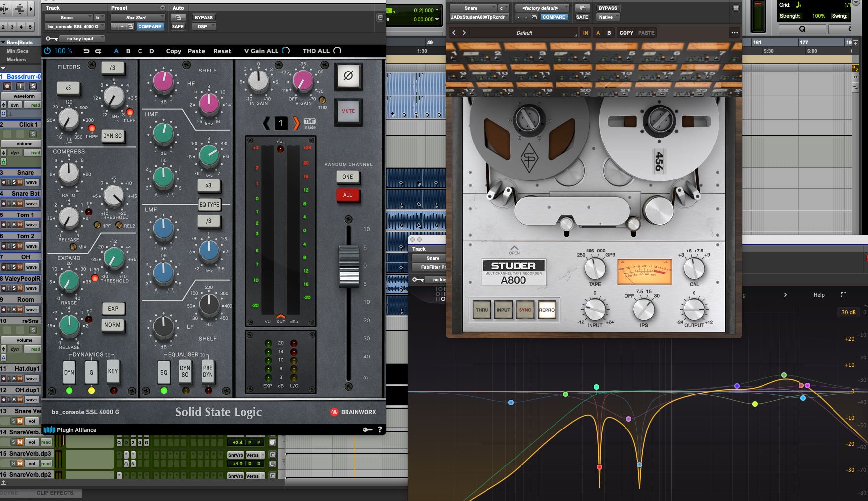Open the bx_console SSL 4000 G plugin selector
The image size is (868, 501).
(x=75, y=27)
